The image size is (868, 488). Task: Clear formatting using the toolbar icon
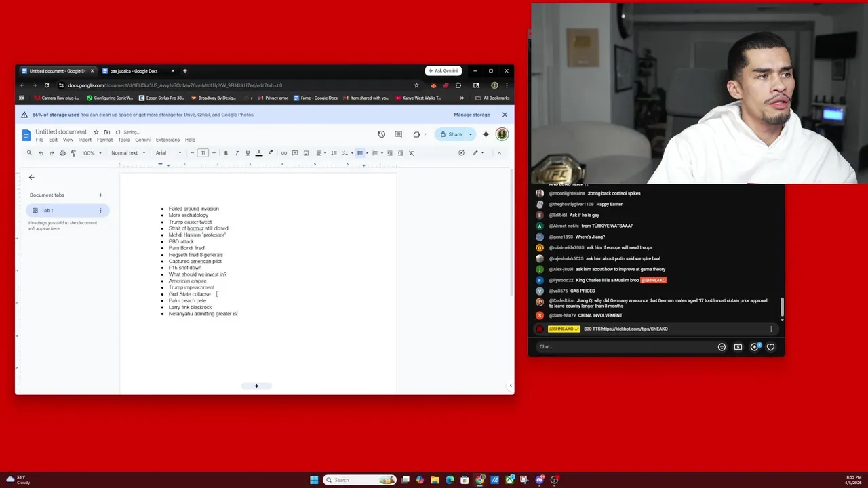pos(411,153)
